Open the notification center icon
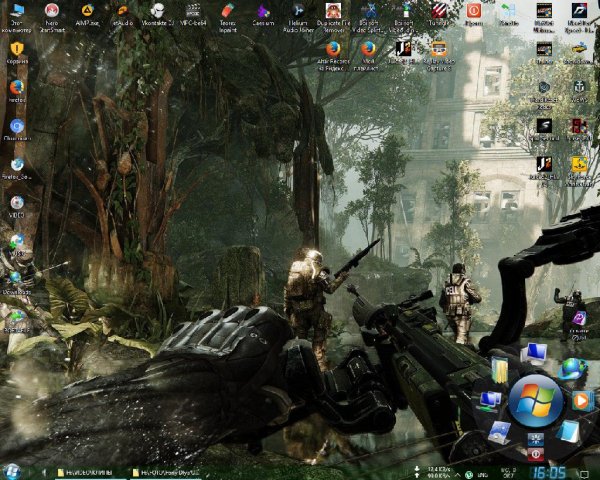600x480 pixels. point(584,475)
